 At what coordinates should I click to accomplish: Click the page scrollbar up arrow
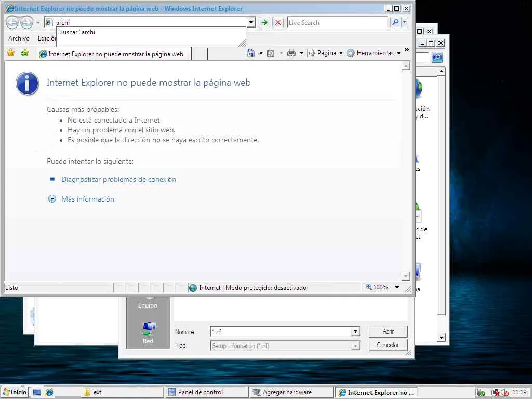coord(406,66)
